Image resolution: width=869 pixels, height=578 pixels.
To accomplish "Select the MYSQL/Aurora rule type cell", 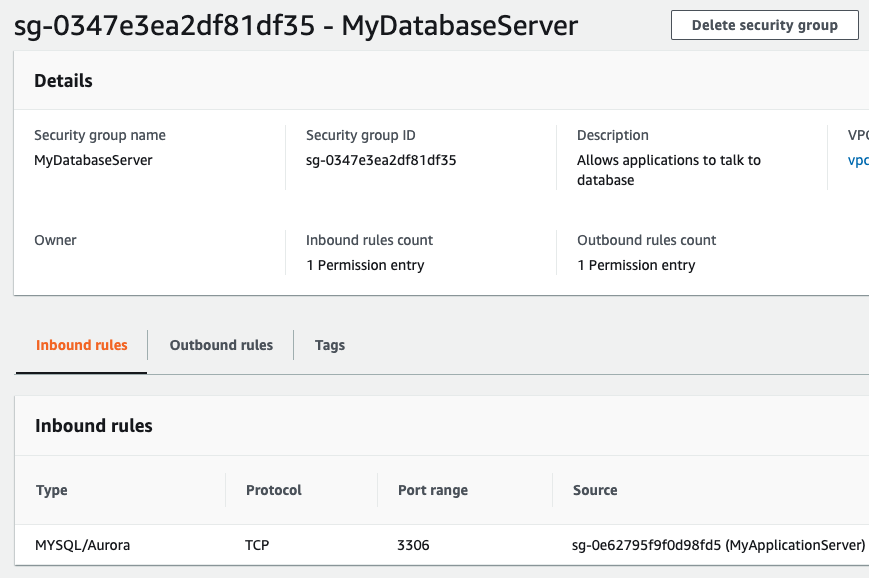I will click(83, 545).
